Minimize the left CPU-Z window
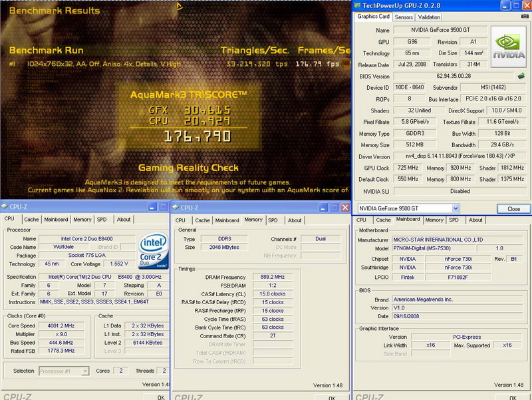The image size is (532, 400). 152,206
